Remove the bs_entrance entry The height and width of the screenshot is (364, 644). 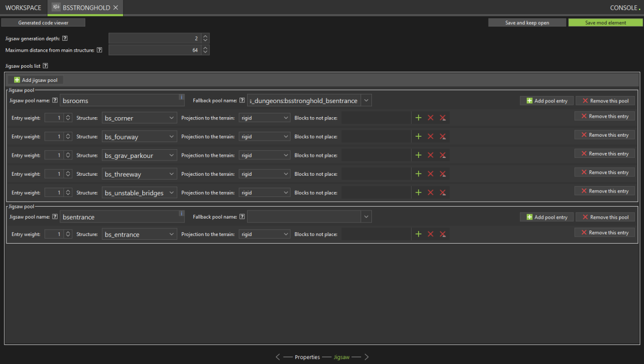click(604, 232)
